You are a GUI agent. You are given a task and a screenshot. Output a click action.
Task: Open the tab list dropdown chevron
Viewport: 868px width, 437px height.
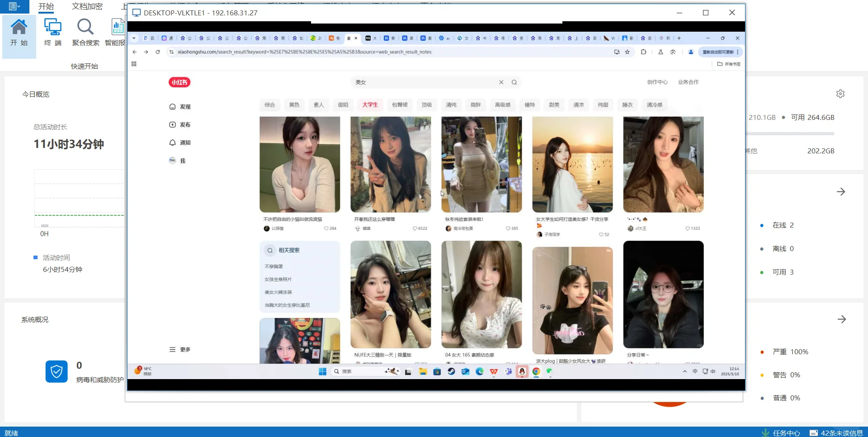134,38
